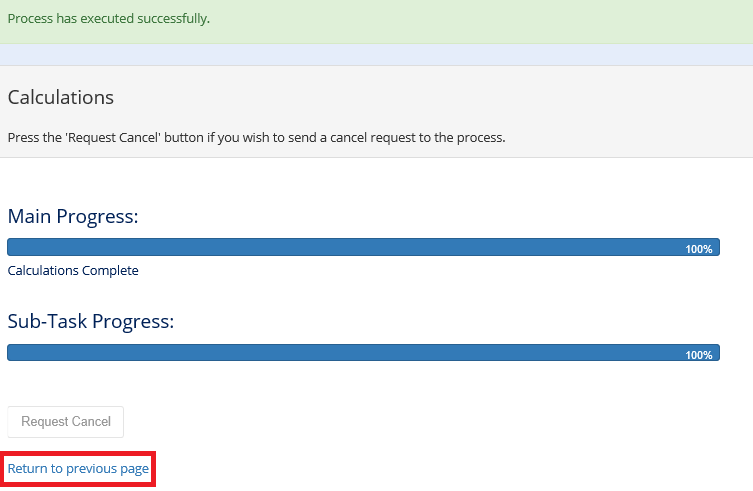Image resolution: width=753 pixels, height=491 pixels.
Task: Click the light blue strip below success banner
Action: point(376,54)
